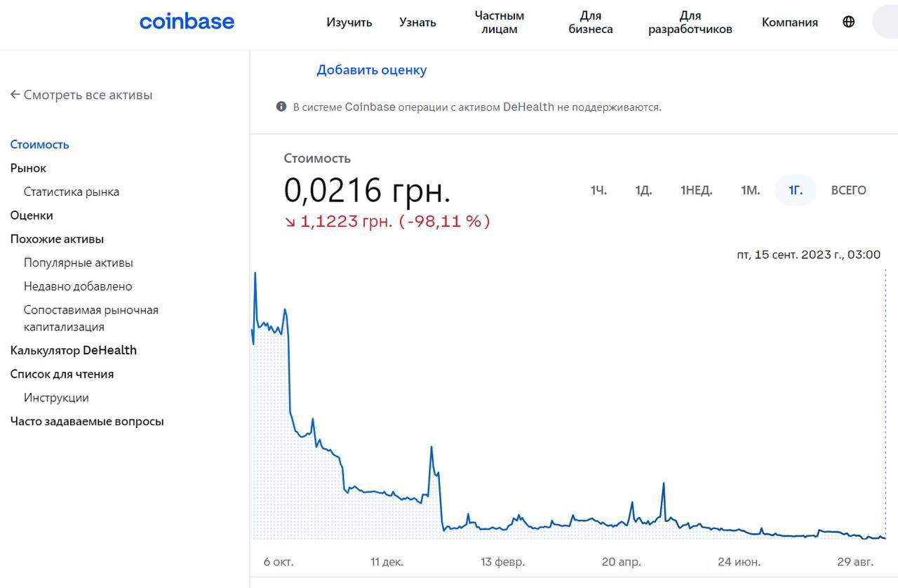Click the price spike peak near 6 окт.
The width and height of the screenshot is (898, 588).
click(255, 274)
